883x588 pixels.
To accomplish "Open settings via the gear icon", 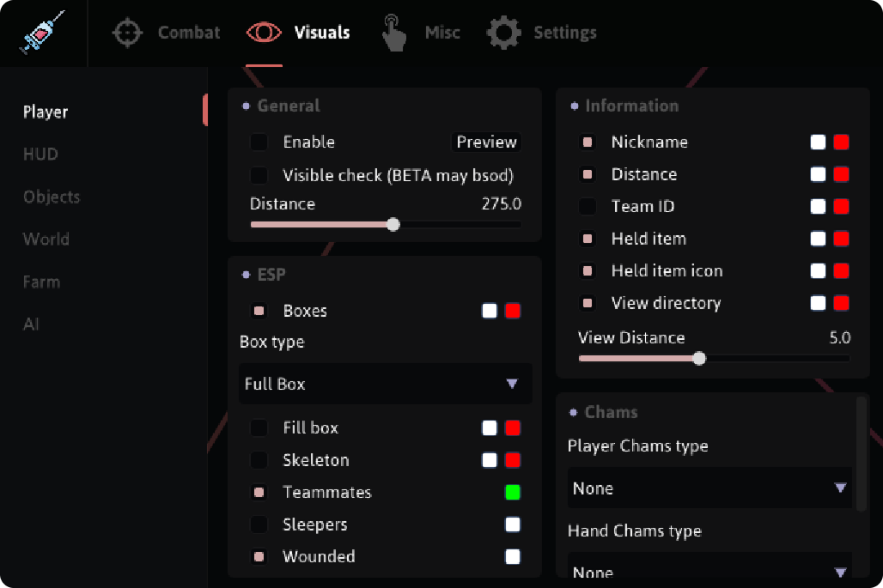I will [x=502, y=33].
